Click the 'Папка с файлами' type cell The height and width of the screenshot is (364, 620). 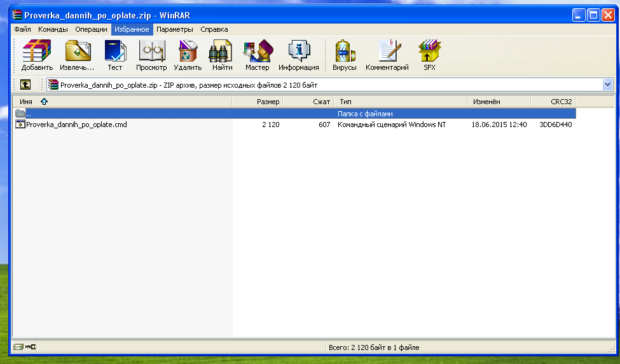(x=365, y=114)
